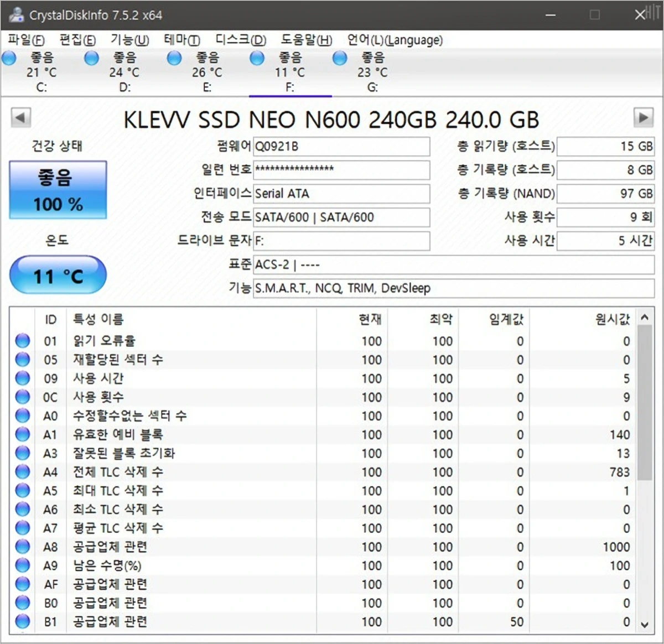664x644 pixels.
Task: Select drive G: status circle icon
Action: [x=340, y=58]
